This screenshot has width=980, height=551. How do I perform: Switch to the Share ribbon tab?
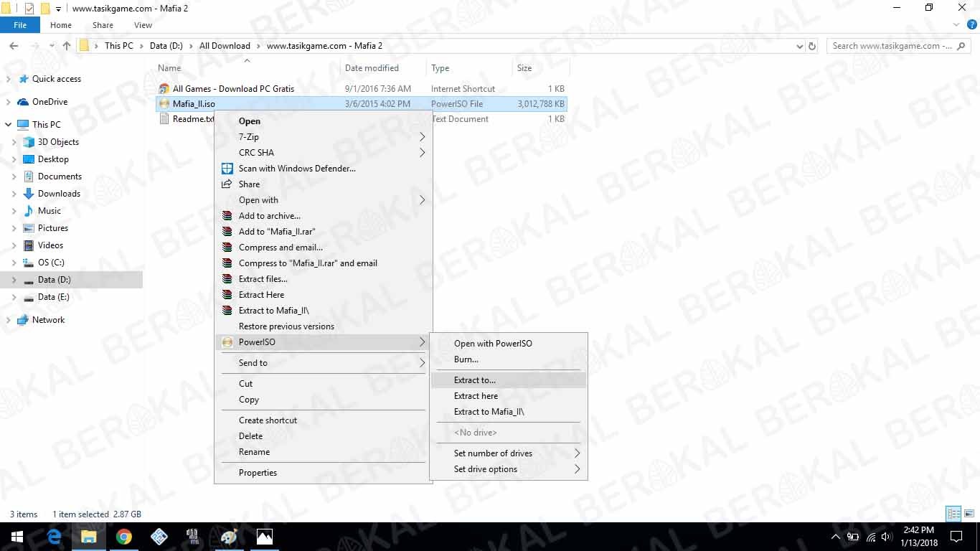[103, 25]
